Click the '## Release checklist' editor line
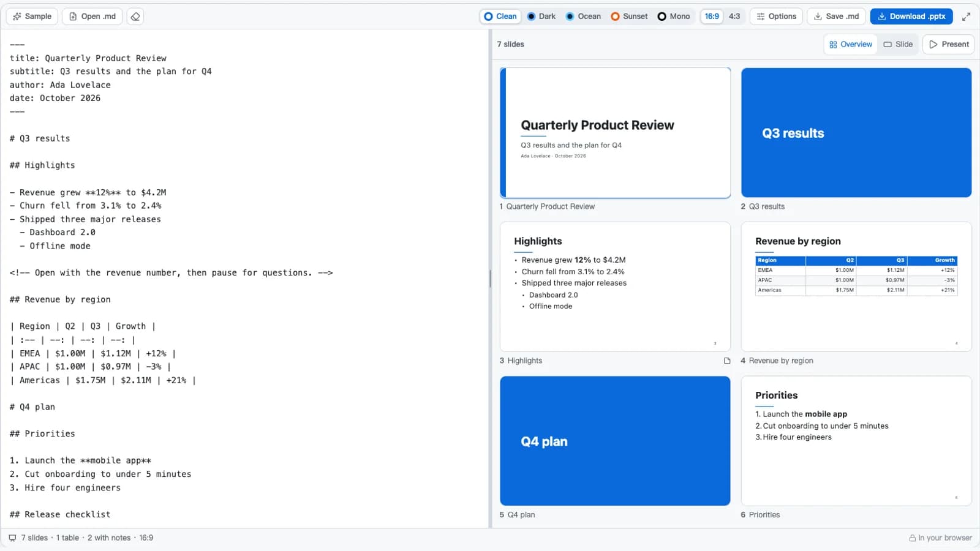The width and height of the screenshot is (980, 551). click(x=60, y=515)
